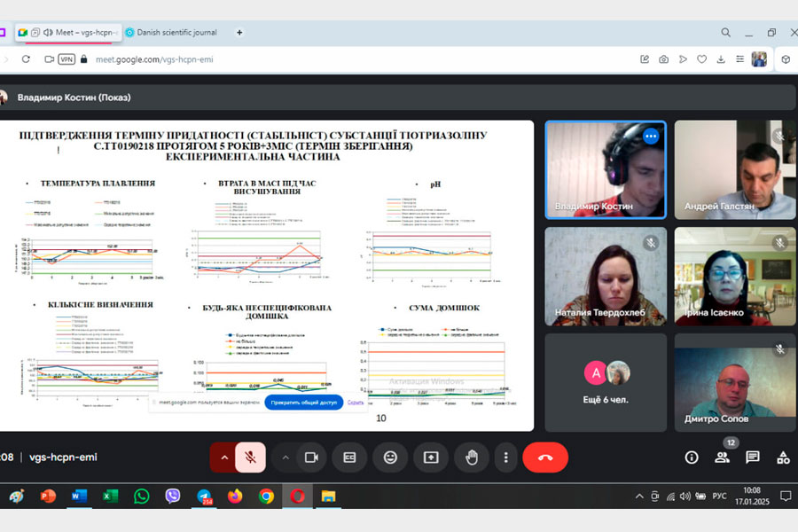
Task: Expand audio settings arrow beside microphone
Action: [224, 458]
